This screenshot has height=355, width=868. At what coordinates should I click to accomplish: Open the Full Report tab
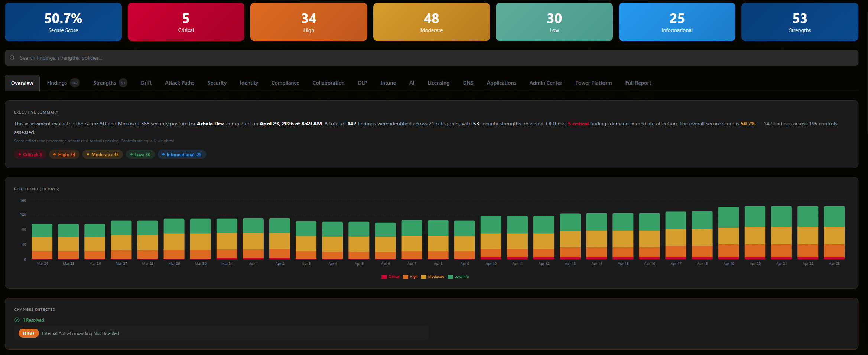[638, 83]
